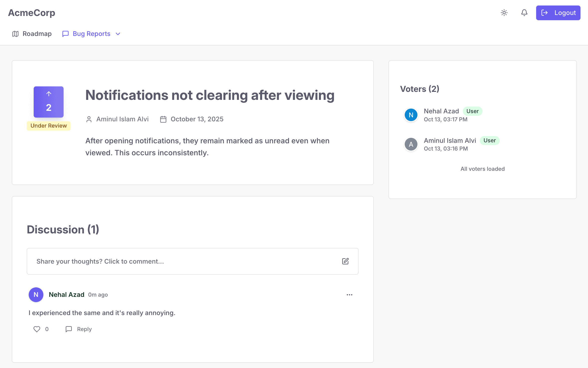Click the Logout button
This screenshot has width=588, height=368.
tap(558, 13)
